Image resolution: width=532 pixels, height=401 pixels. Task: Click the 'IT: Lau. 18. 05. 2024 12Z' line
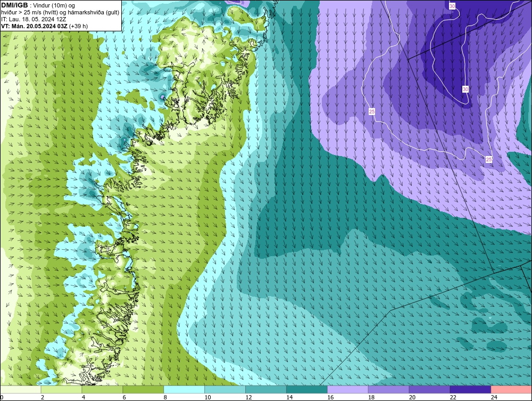coord(34,19)
